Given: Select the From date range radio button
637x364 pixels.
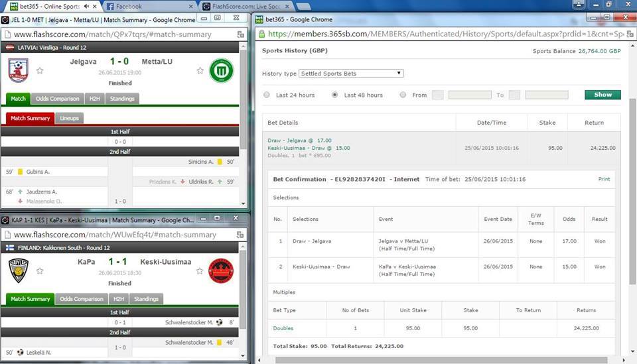Looking at the screenshot, I should coord(403,95).
